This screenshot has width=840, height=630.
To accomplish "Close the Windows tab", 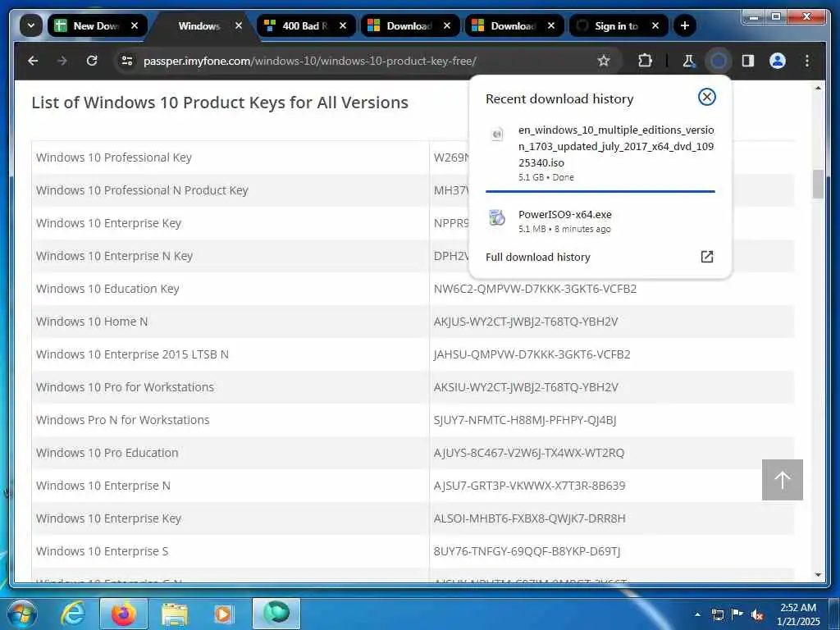I will tap(239, 25).
